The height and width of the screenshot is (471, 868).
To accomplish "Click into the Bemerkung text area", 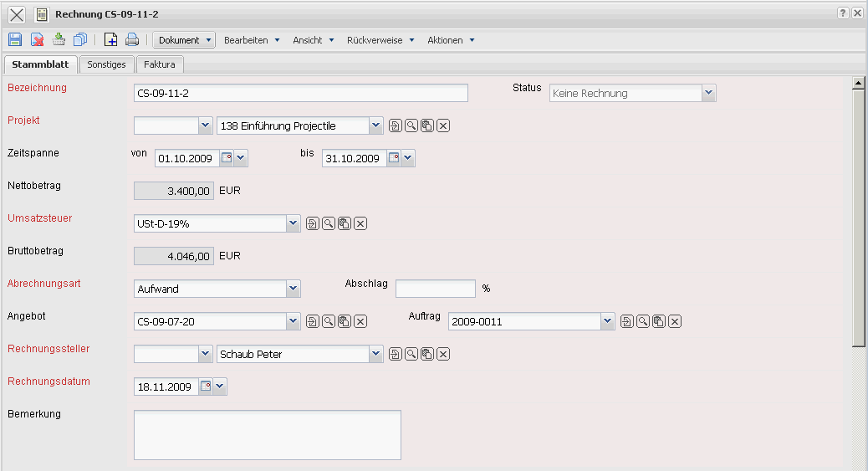I will coord(267,434).
